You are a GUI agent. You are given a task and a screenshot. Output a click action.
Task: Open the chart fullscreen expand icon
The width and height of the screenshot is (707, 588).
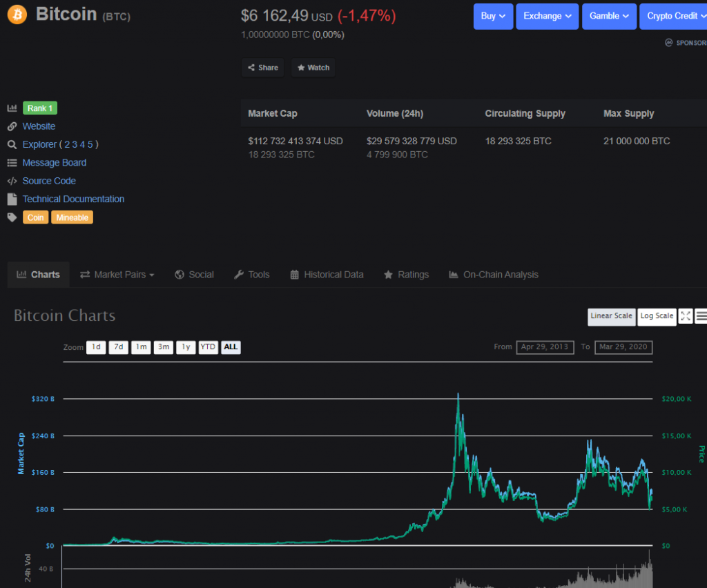[686, 316]
